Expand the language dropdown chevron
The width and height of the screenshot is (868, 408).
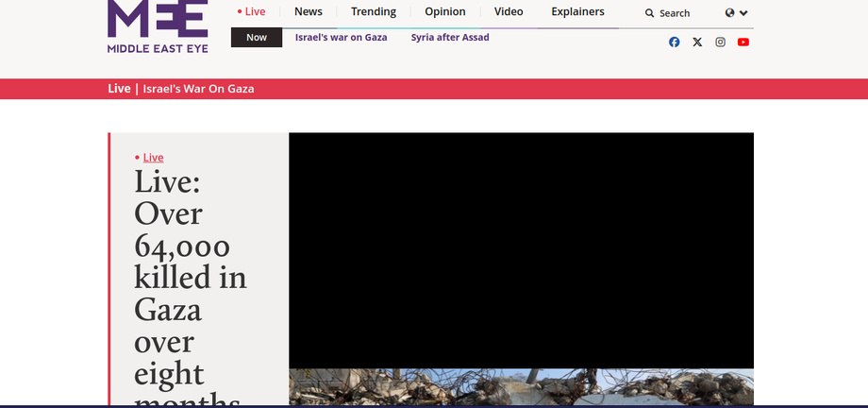coord(744,13)
